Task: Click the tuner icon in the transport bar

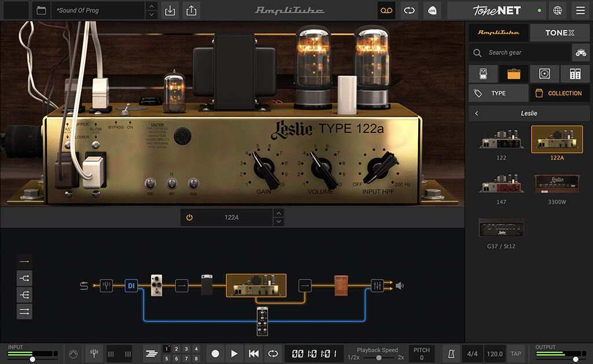Action: click(94, 353)
